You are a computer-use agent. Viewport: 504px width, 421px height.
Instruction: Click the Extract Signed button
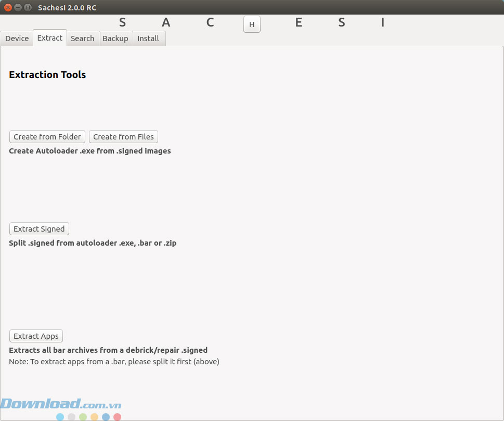tap(39, 228)
